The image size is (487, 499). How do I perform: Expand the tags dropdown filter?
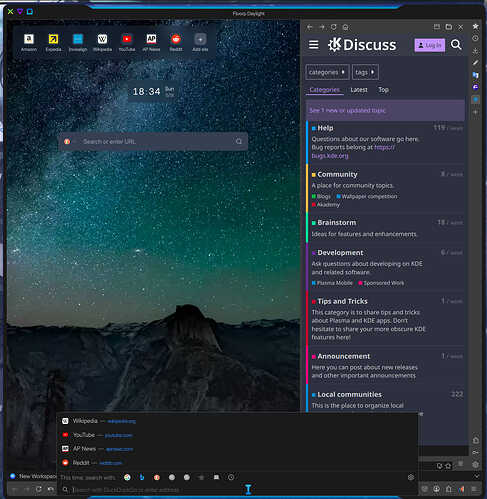click(365, 72)
